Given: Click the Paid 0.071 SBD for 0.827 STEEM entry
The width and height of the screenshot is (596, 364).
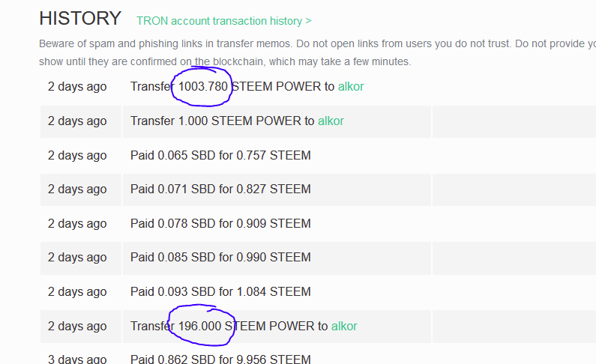Looking at the screenshot, I should [220, 189].
